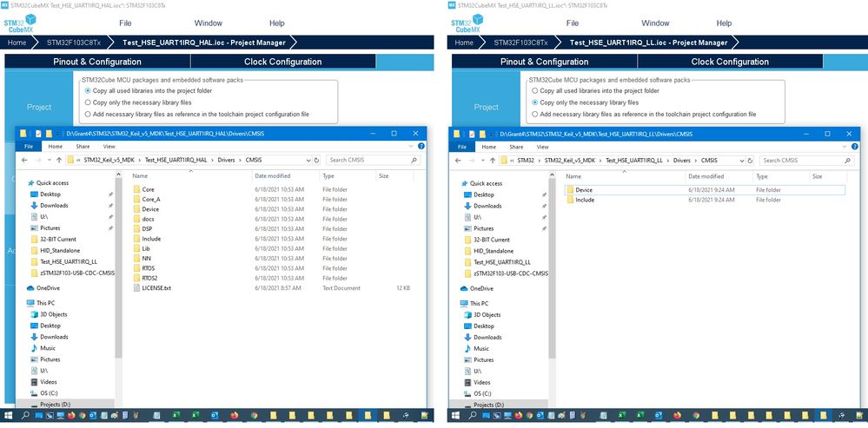Image resolution: width=868 pixels, height=428 pixels.
Task: Click the STM32CubeMX logo in the LL window
Action: click(467, 23)
